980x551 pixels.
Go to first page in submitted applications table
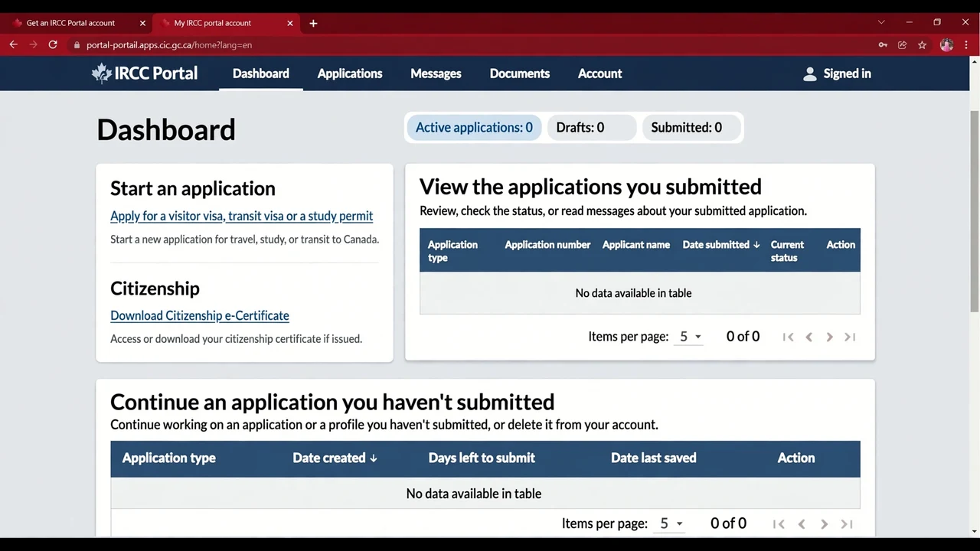pyautogui.click(x=788, y=337)
